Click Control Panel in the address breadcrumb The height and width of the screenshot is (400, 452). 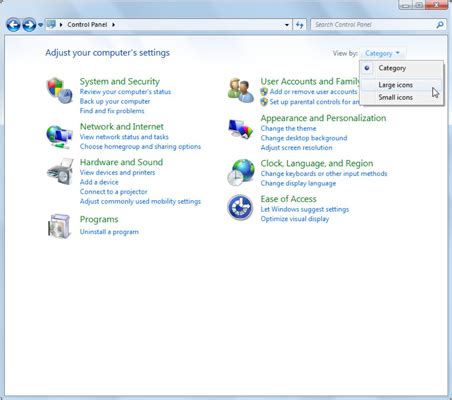tap(87, 25)
